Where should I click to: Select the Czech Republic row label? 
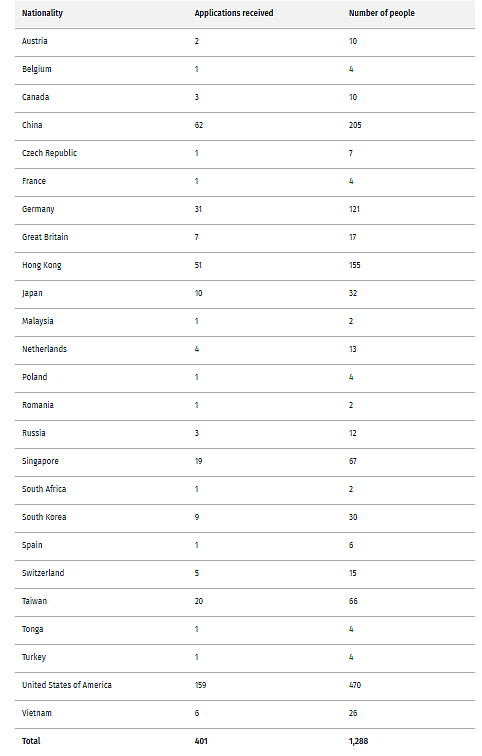(50, 153)
